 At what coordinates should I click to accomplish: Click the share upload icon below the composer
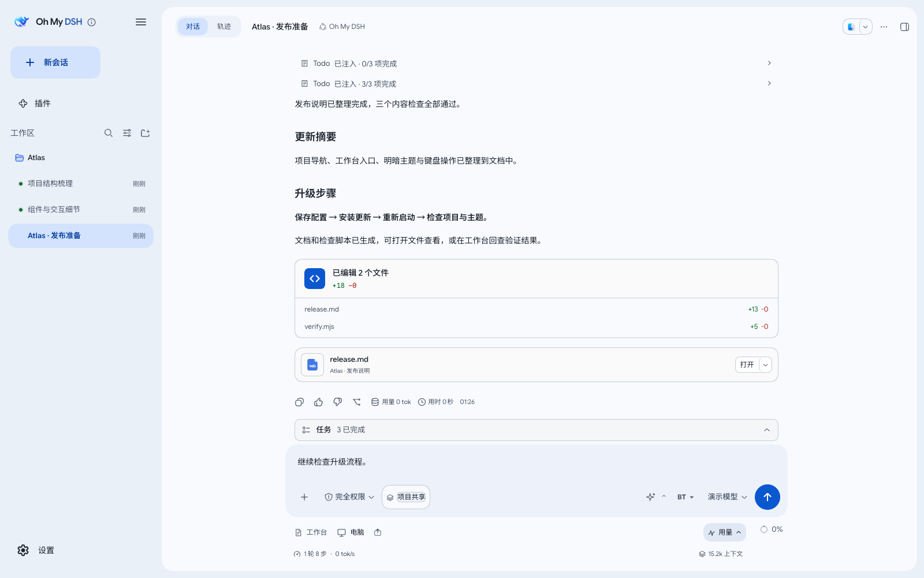[x=378, y=532]
